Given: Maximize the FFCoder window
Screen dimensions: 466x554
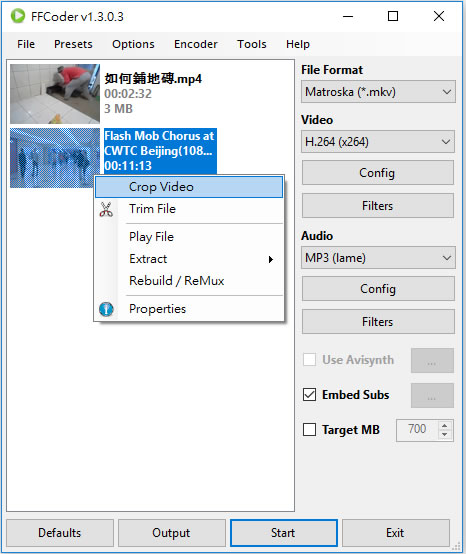Looking at the screenshot, I should pos(393,16).
